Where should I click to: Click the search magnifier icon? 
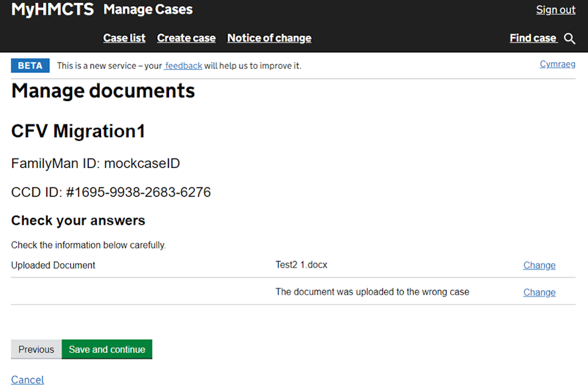pyautogui.click(x=570, y=39)
